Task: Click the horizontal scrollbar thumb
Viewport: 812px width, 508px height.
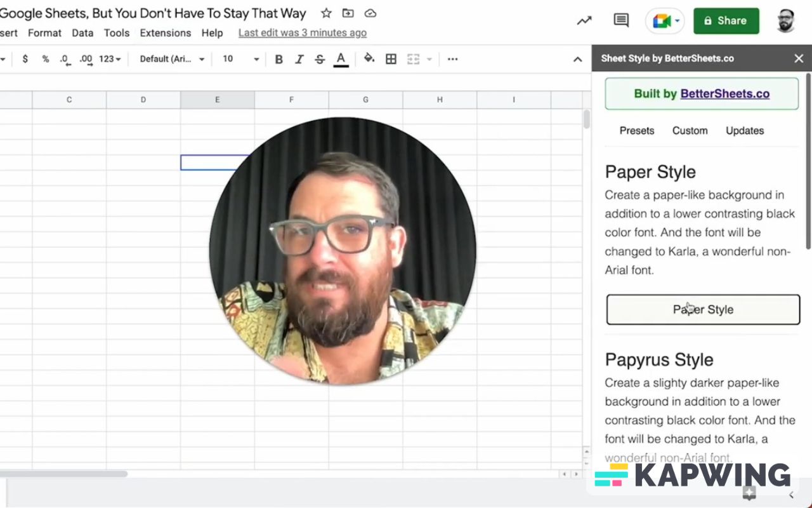Action: pyautogui.click(x=63, y=474)
